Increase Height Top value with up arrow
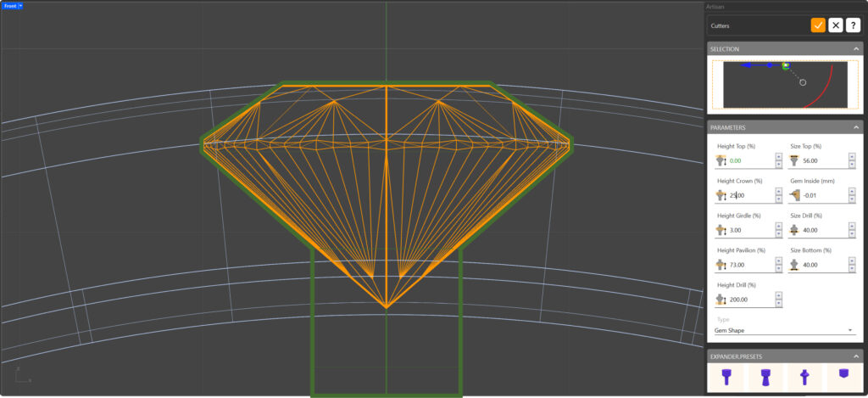 [778, 156]
